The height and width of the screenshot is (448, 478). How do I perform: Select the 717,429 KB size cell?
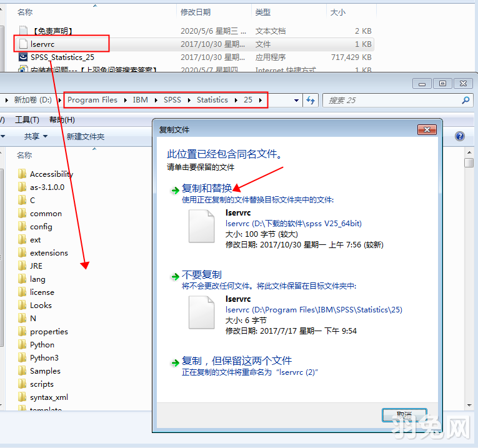point(351,57)
